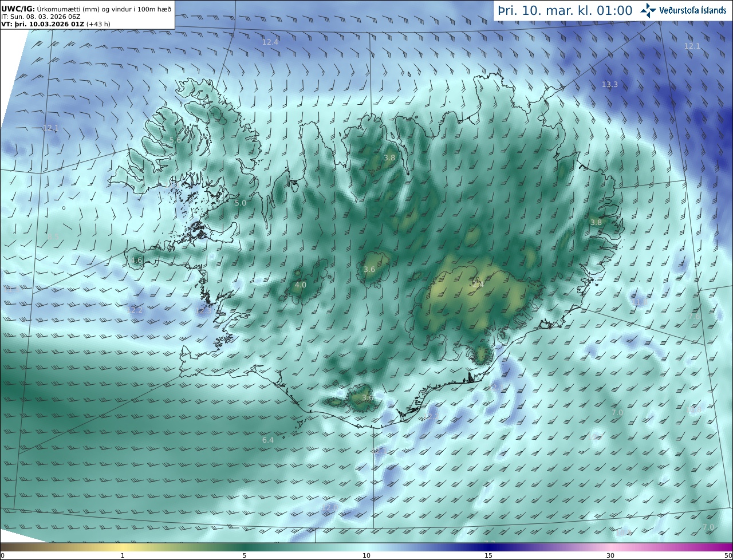
Task: Click the Veðurstofa Íslands logo icon
Action: point(648,10)
